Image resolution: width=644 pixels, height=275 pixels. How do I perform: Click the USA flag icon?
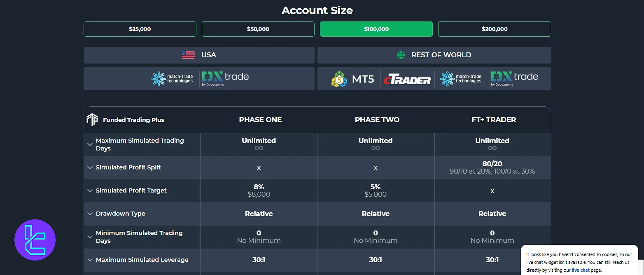coord(188,54)
